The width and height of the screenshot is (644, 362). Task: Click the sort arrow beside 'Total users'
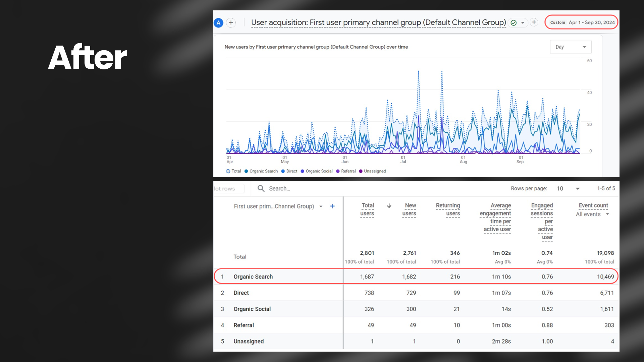389,206
